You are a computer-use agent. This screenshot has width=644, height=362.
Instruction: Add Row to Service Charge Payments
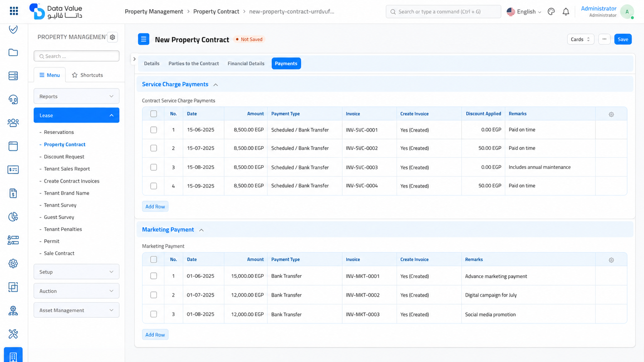(x=155, y=207)
